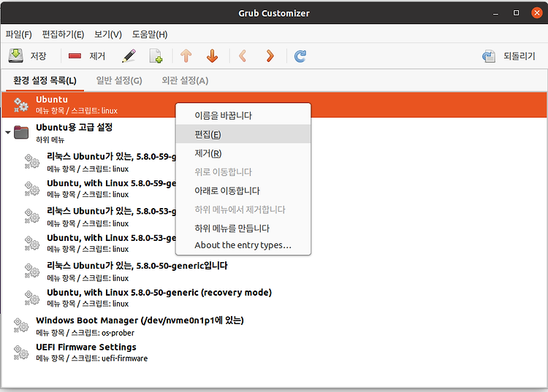The width and height of the screenshot is (548, 392).
Task: Click the 저장 button label
Action: [x=38, y=56]
